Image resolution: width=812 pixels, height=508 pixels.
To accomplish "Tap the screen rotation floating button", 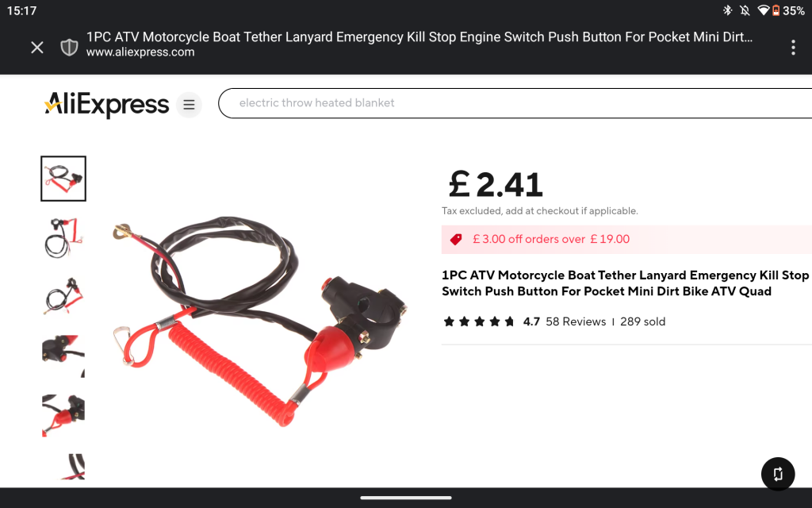I will pos(778,474).
